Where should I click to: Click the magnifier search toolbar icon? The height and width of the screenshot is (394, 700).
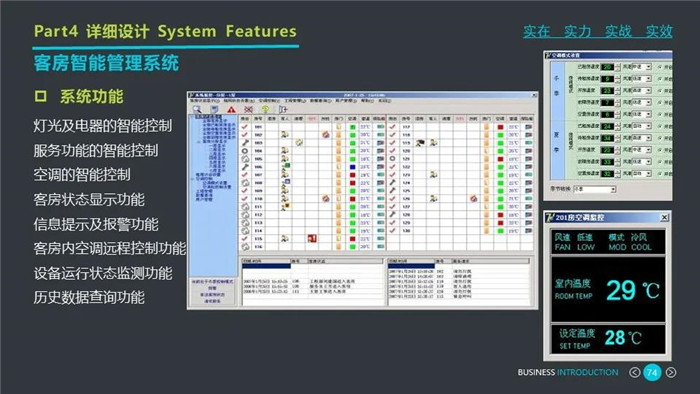pos(197,109)
